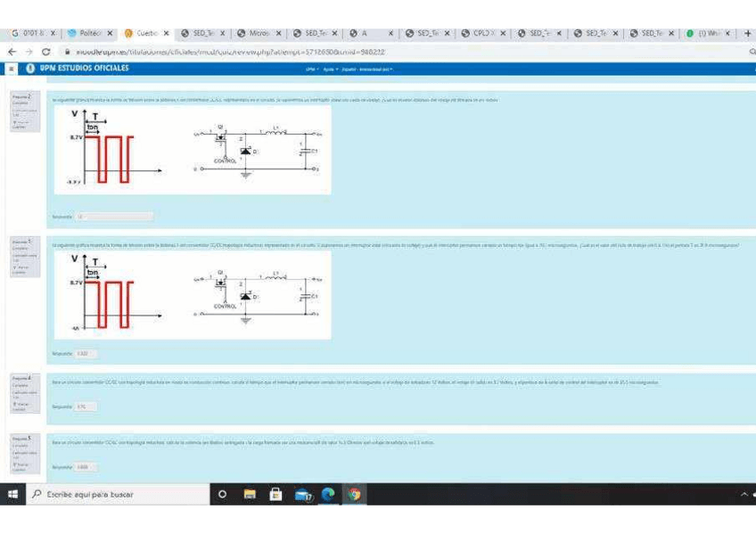The image size is (756, 534).
Task: Expand the UPM dropdown in the header
Action: [311, 69]
